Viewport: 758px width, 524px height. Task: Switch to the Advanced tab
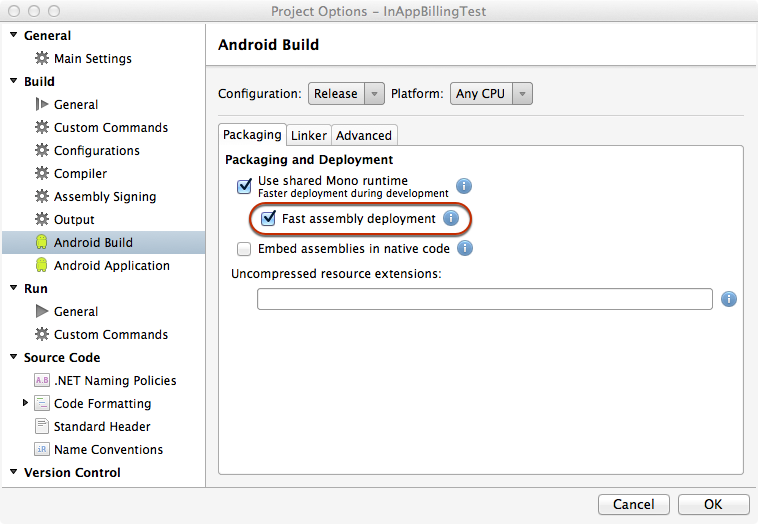pos(364,135)
